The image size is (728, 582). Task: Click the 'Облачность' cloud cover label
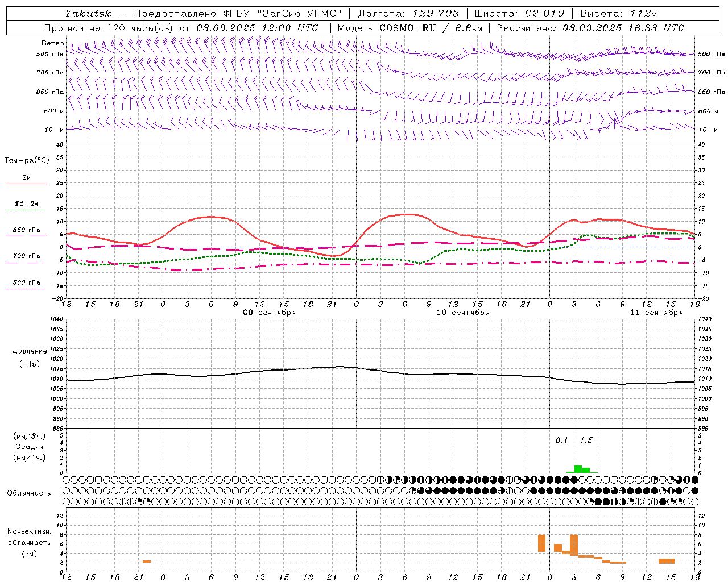coord(29,493)
